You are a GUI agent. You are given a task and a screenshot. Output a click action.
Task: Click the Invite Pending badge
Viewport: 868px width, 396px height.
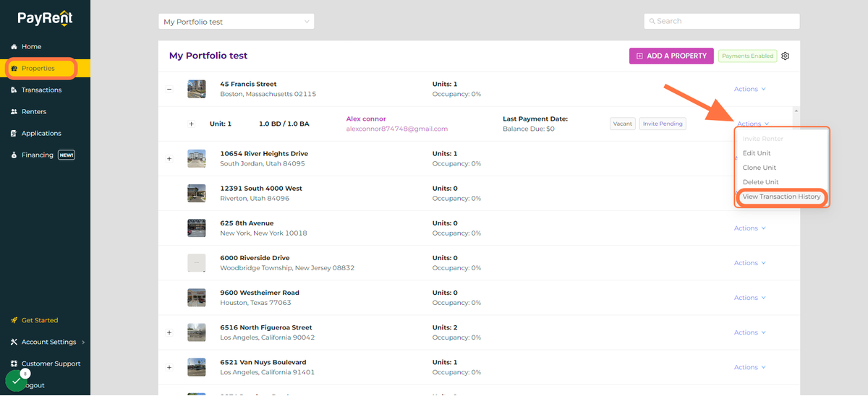click(x=663, y=124)
